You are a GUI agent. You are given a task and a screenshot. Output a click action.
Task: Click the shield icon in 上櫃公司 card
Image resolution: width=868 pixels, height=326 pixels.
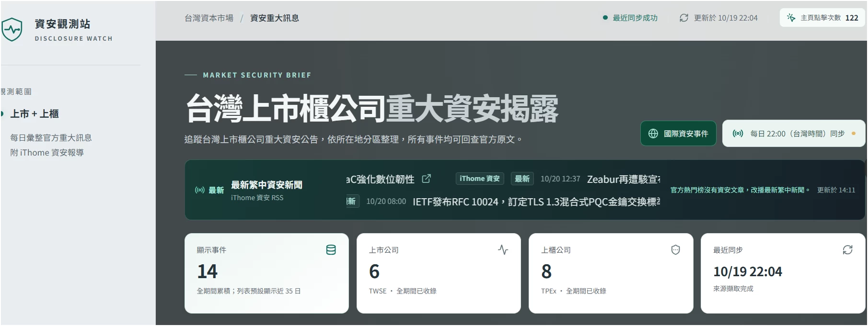click(x=675, y=250)
